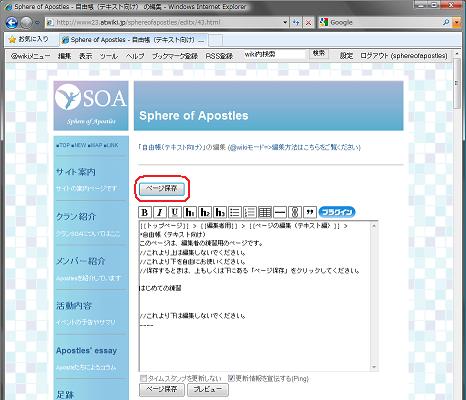This screenshot has height=400, width=466.
Task: Click the circled ページ保存 button at top
Action: coord(162,189)
